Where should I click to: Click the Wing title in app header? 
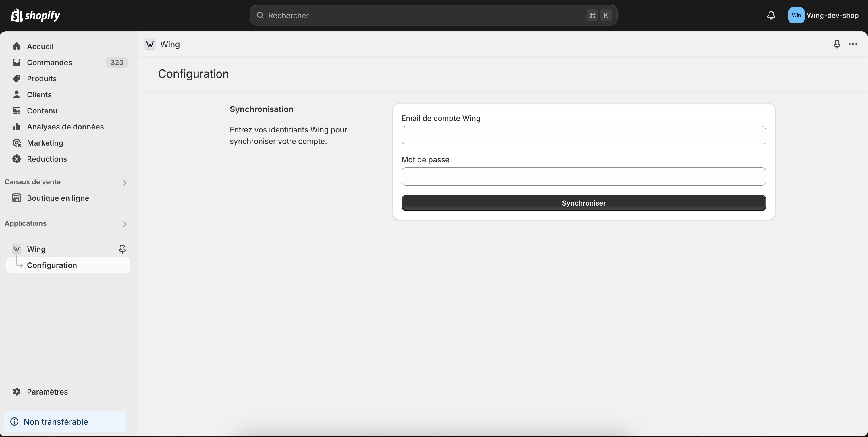point(170,44)
